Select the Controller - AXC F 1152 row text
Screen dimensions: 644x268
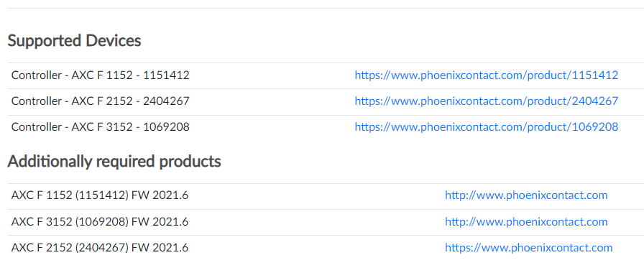click(100, 75)
